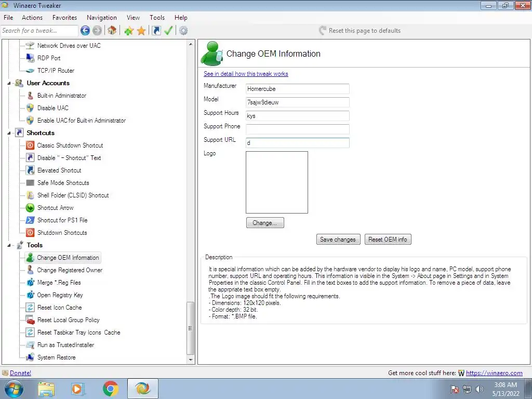
Task: Click the Support URL field
Action: tap(298, 143)
